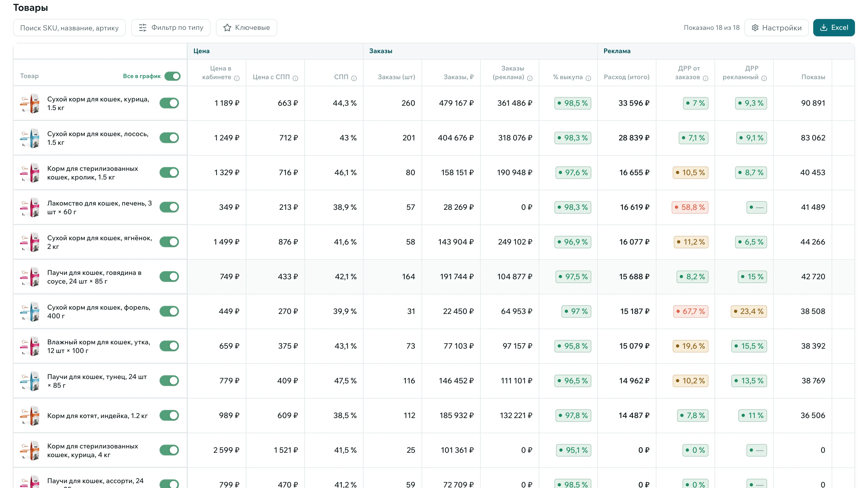The image size is (868, 488).
Task: Open thumbnail of Сухой корм лосось product
Action: tap(30, 138)
